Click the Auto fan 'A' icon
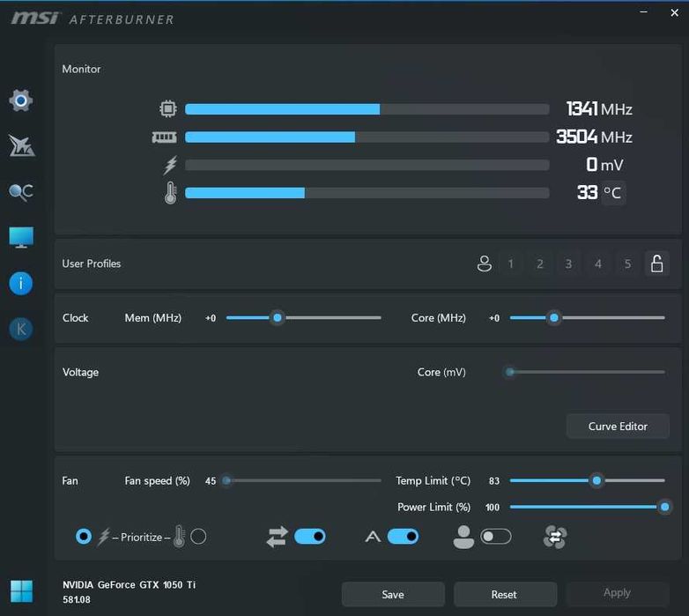The height and width of the screenshot is (616, 689). point(373,537)
